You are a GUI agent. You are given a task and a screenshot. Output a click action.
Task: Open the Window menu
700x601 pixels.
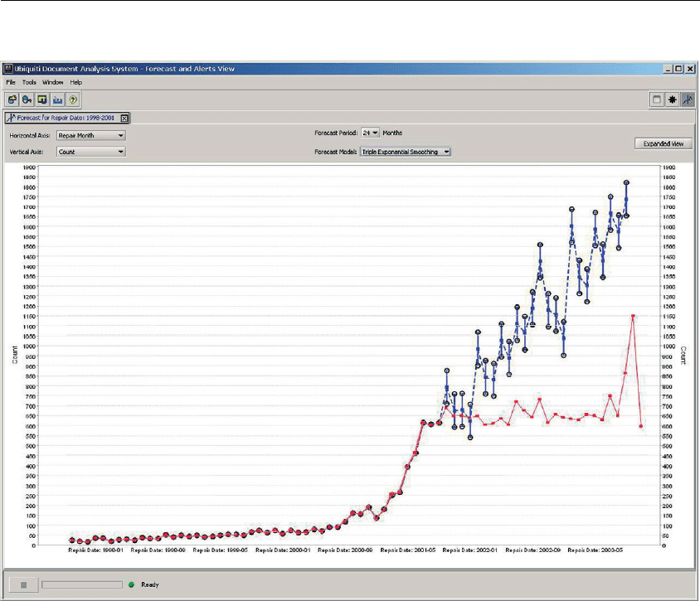53,82
